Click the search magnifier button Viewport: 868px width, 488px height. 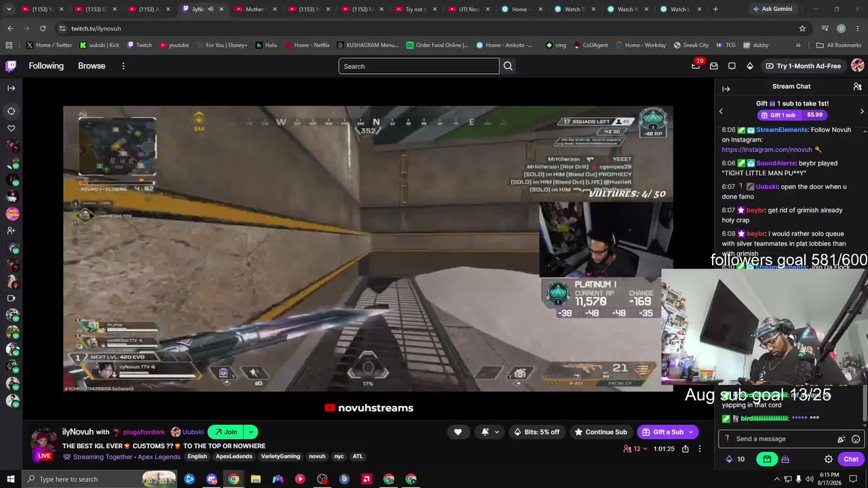pos(508,66)
